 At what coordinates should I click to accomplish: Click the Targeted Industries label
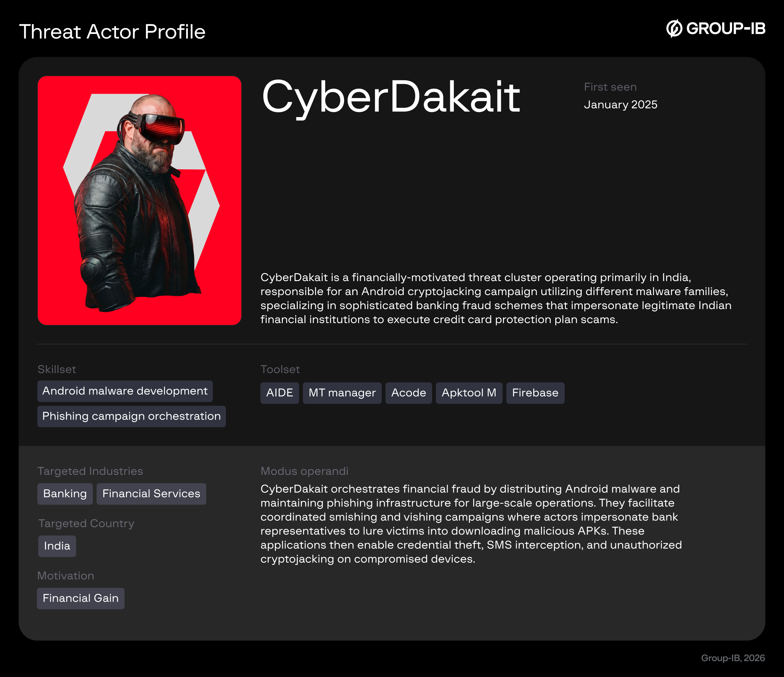point(90,471)
